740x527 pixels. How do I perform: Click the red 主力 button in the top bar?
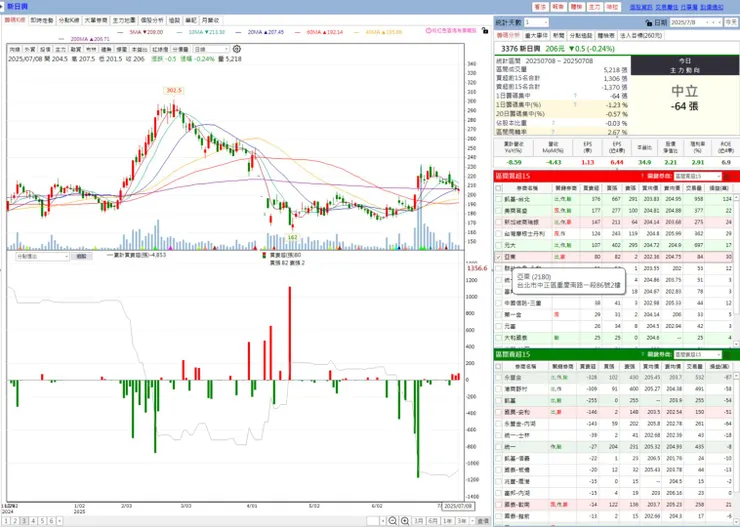(x=594, y=7)
